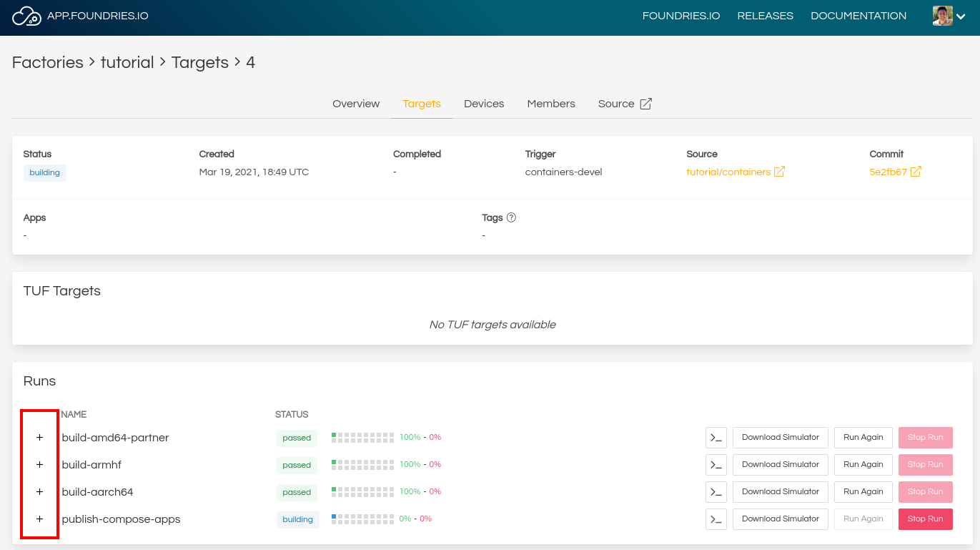Viewport: 980px width, 550px height.
Task: Run Again the build-amd64-partner run
Action: pyautogui.click(x=863, y=438)
